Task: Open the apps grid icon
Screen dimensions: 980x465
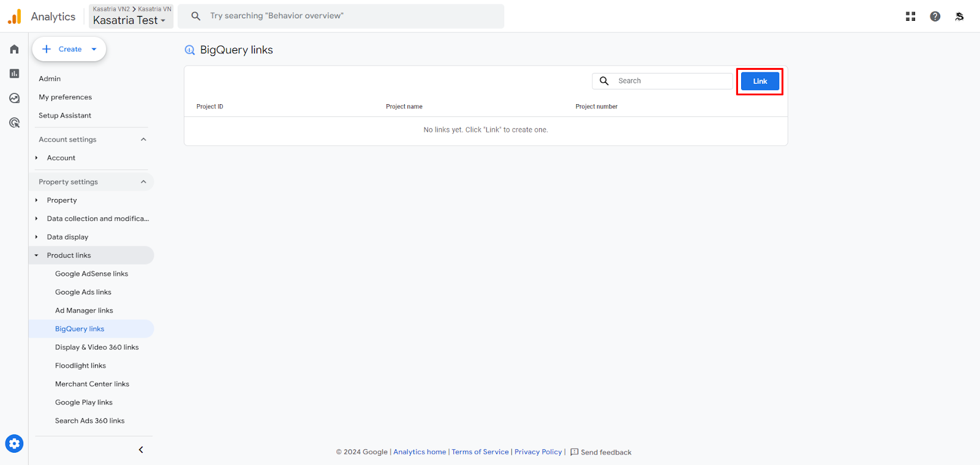Action: (x=911, y=17)
